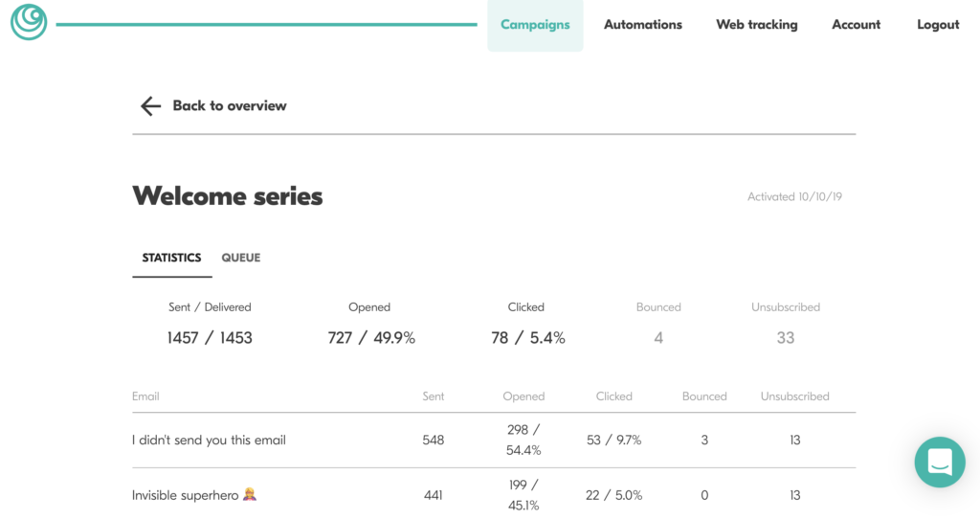The image size is (980, 520).
Task: Click the Sent column header
Action: pos(433,396)
